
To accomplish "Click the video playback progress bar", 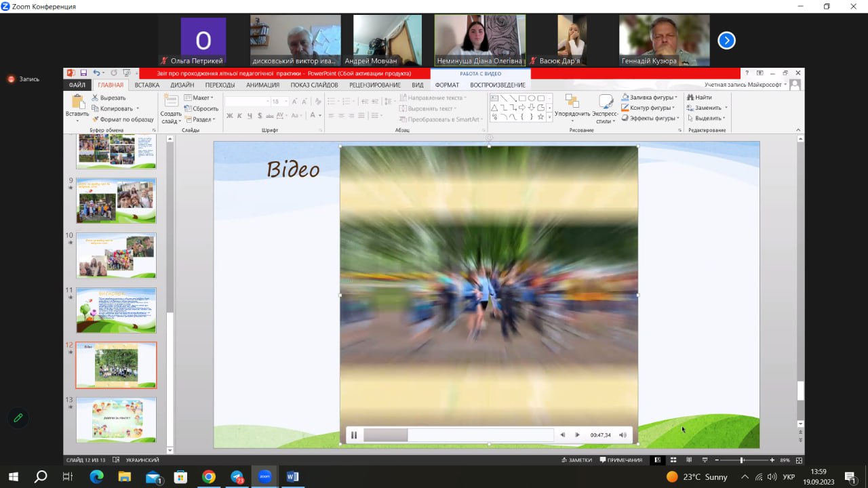I will coord(458,435).
